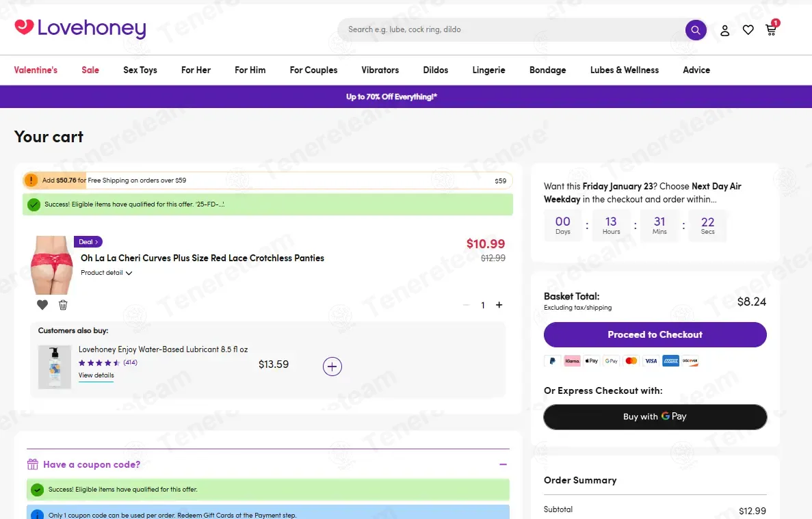This screenshot has width=812, height=519.
Task: Open Sale menu
Action: pyautogui.click(x=90, y=70)
